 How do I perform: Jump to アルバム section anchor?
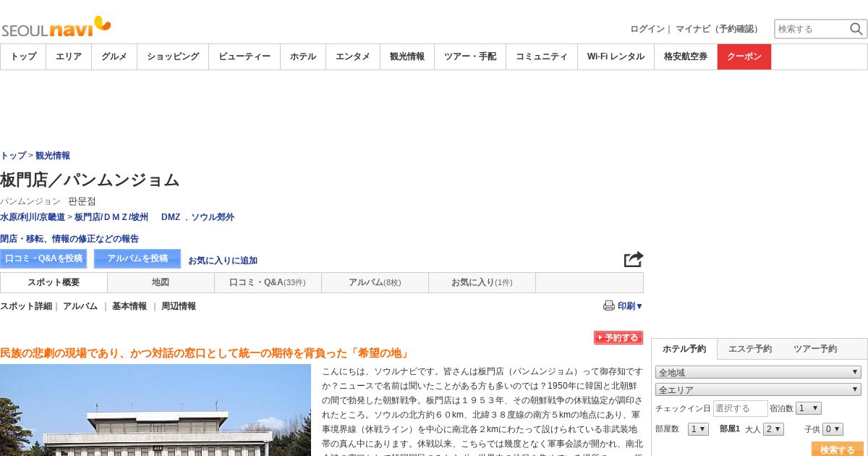tap(80, 306)
